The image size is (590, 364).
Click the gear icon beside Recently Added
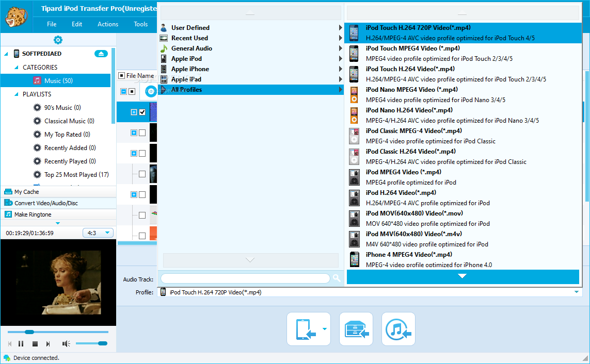pos(37,147)
